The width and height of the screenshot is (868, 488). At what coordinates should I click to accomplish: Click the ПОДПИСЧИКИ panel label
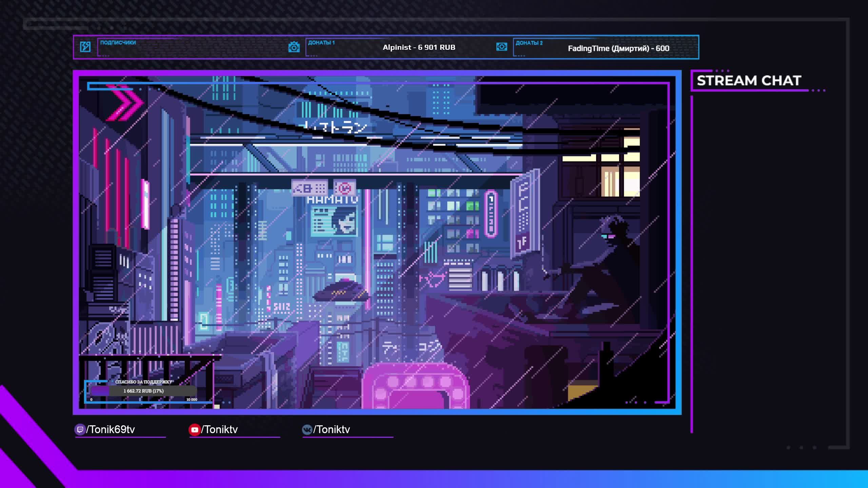tap(118, 43)
